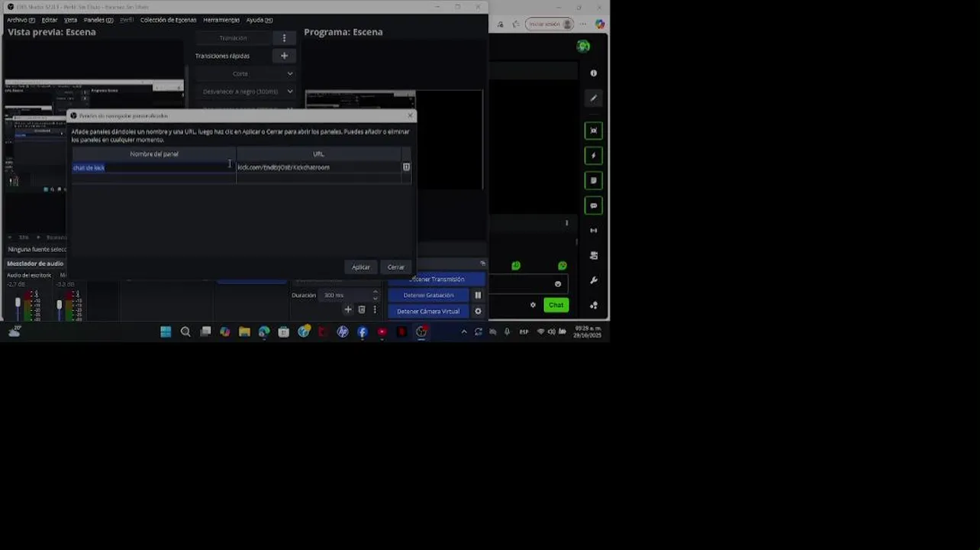Open browser three-dot settings menu

click(584, 24)
